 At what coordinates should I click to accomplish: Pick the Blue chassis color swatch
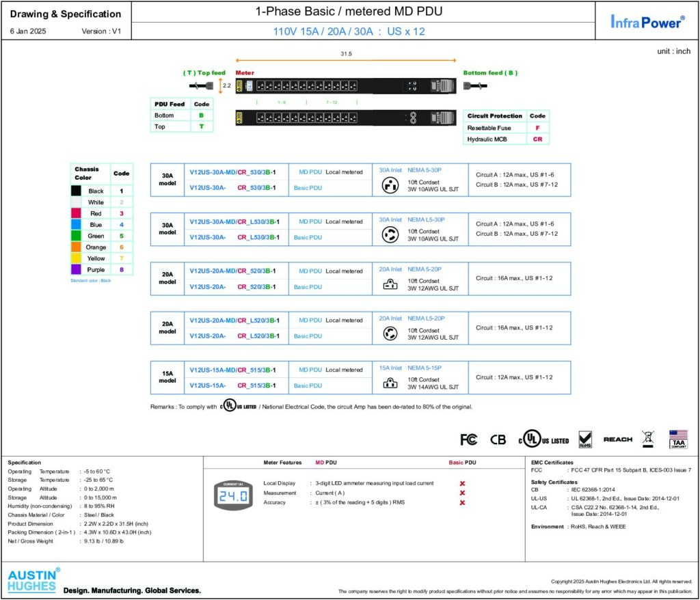click(x=77, y=225)
